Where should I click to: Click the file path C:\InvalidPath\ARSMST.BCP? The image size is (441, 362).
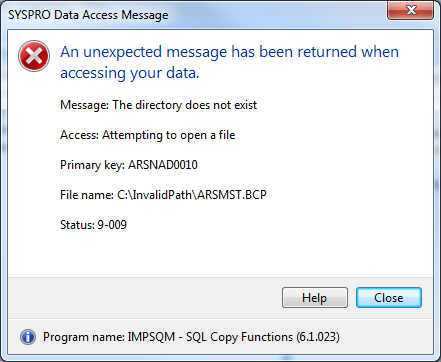[192, 195]
